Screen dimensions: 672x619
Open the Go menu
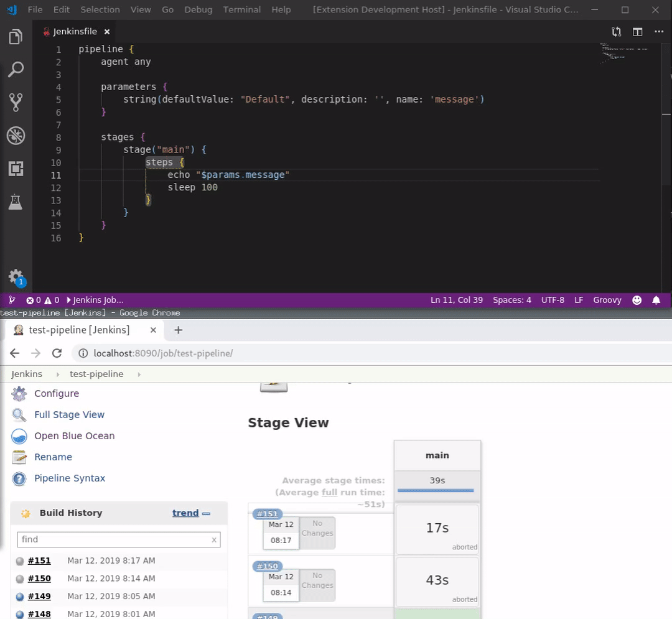point(167,9)
